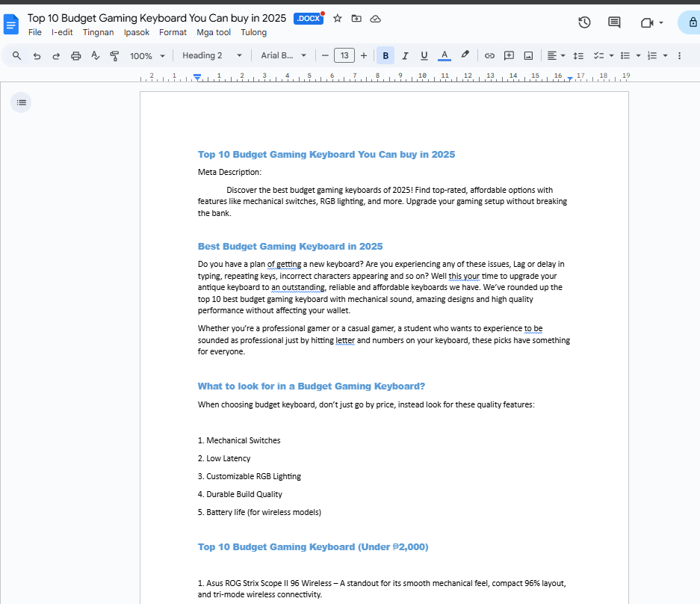
Task: Increase the font size
Action: pyautogui.click(x=363, y=55)
